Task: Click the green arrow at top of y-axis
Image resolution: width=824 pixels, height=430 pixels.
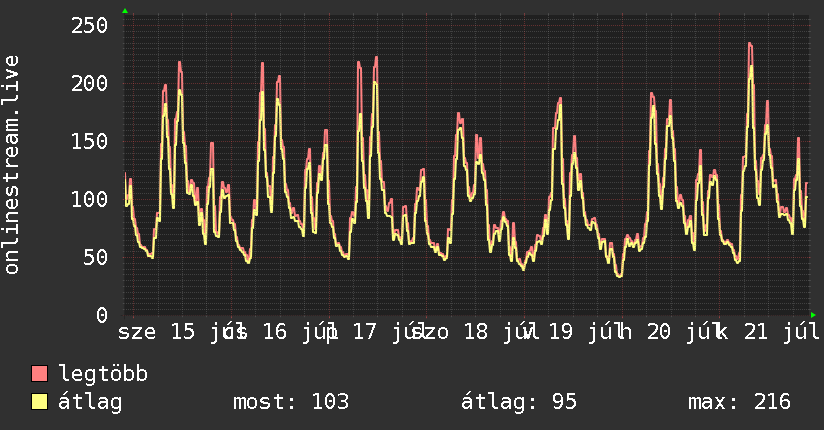Action: 125,11
